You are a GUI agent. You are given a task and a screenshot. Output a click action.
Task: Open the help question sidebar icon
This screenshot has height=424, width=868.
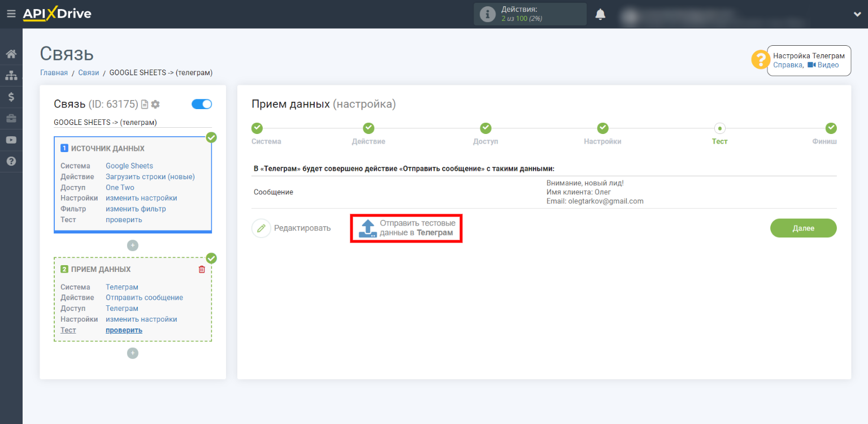(11, 161)
